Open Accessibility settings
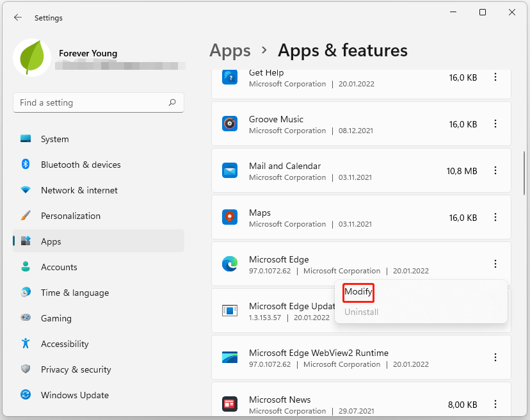Image resolution: width=530 pixels, height=420 pixels. (99, 344)
